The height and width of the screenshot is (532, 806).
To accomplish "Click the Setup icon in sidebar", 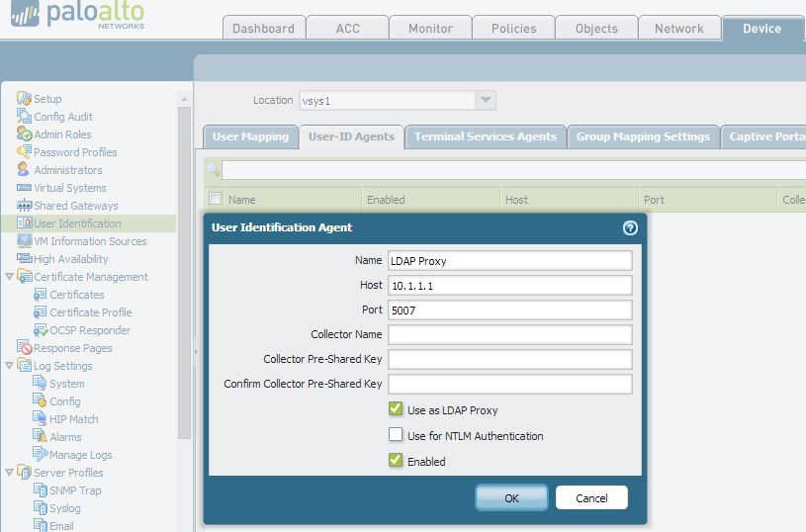I will (x=24, y=98).
